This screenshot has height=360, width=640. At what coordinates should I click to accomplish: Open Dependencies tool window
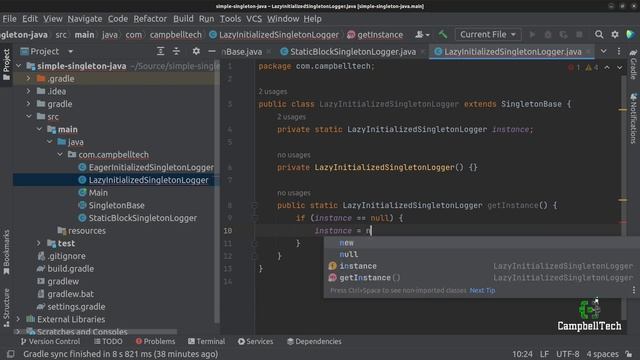[314, 341]
